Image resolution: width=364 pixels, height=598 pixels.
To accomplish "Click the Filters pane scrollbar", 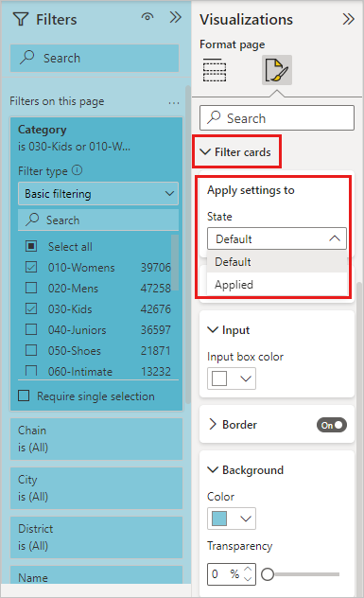I will 187,244.
